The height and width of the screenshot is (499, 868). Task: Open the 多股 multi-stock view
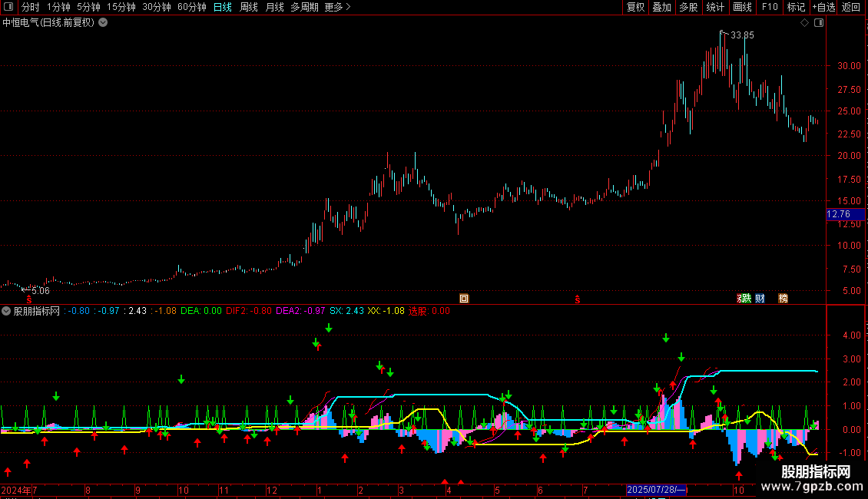pyautogui.click(x=689, y=7)
